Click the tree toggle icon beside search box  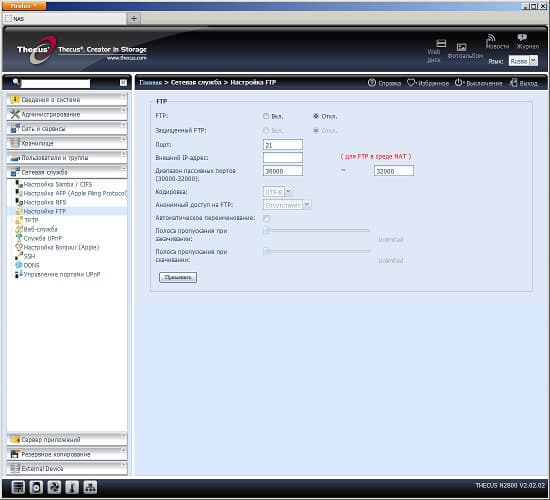point(123,82)
